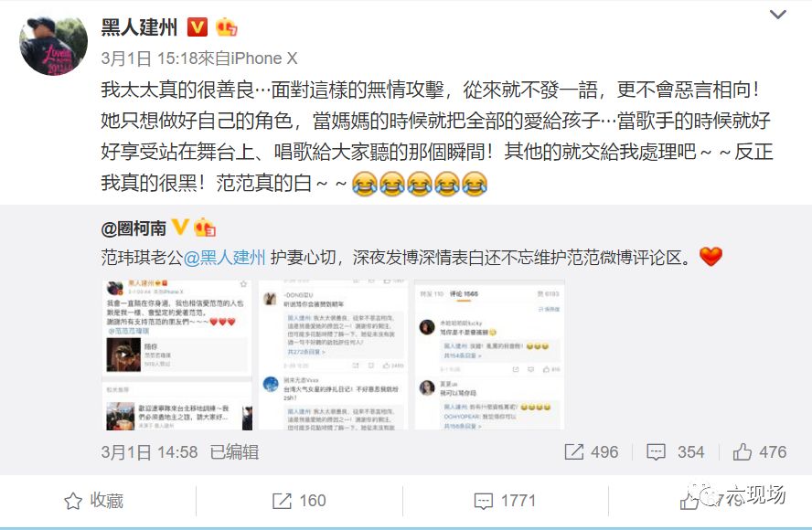Viewport: 812px width, 530px height.
Task: Open the post options chevron menu
Action: [x=778, y=15]
